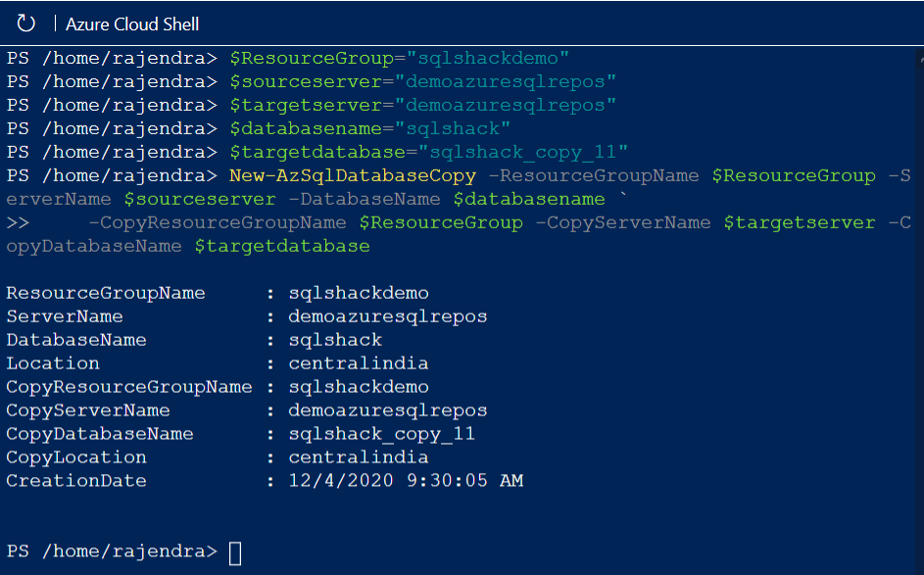The width and height of the screenshot is (924, 575).
Task: Click the $targetserver variable assignment line
Action: pos(422,105)
